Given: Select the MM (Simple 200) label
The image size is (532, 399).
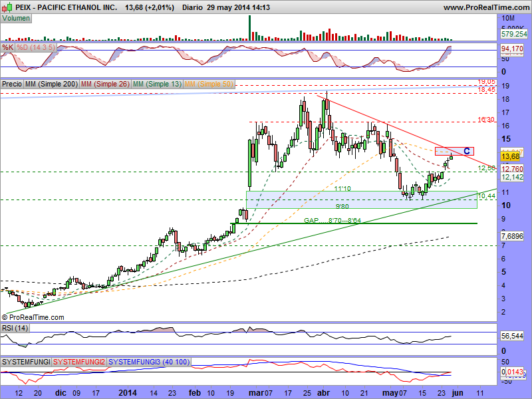Looking at the screenshot, I should click(52, 84).
